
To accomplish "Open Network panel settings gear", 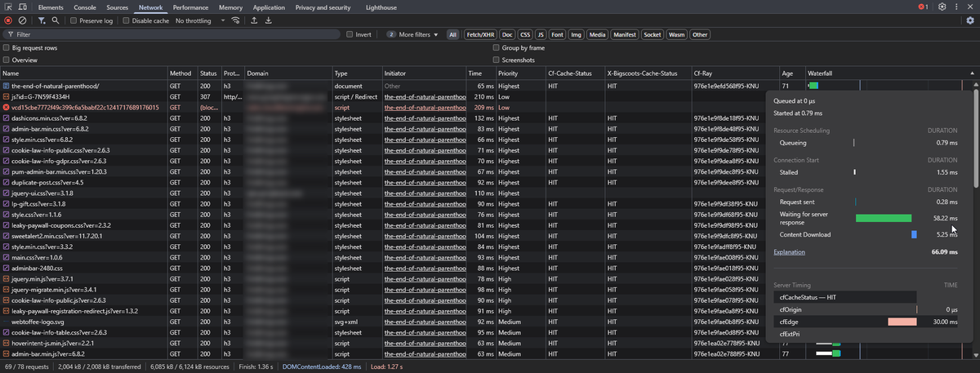I will tap(969, 20).
